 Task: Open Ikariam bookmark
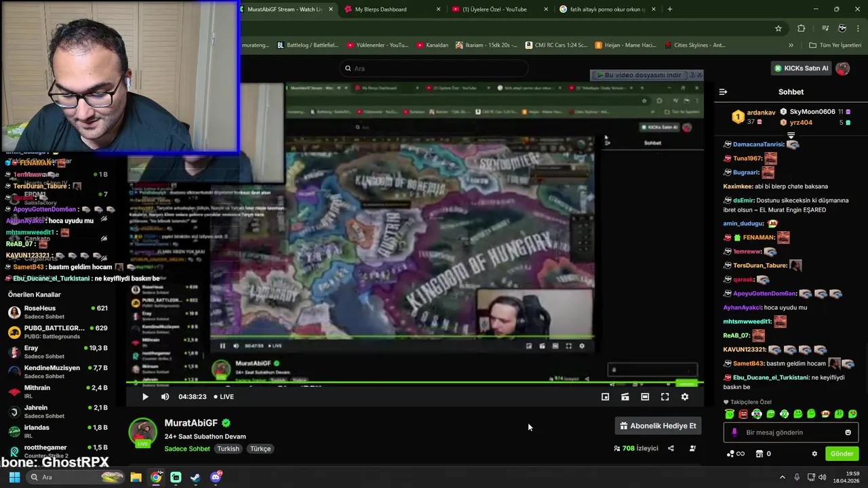(x=487, y=45)
